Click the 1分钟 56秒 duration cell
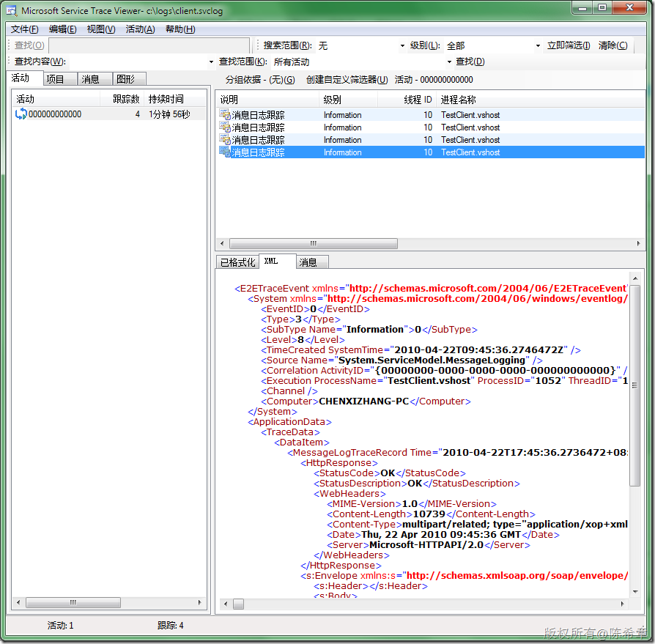This screenshot has width=655, height=644. tap(169, 114)
